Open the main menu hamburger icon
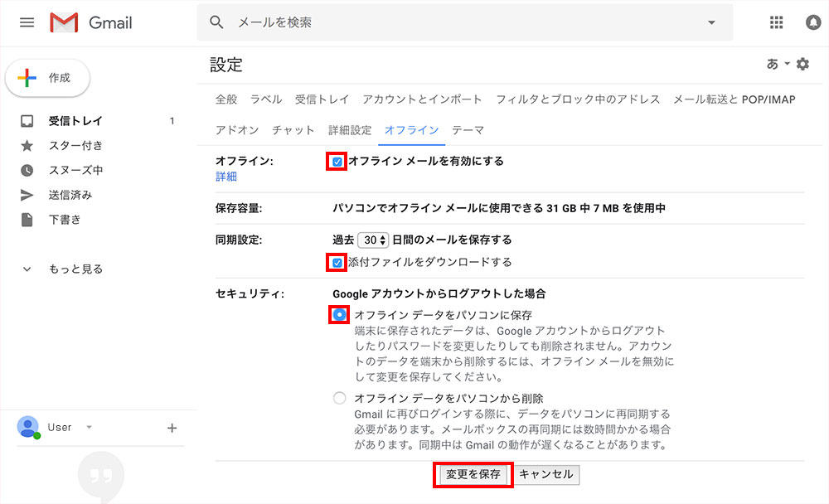 click(x=27, y=22)
